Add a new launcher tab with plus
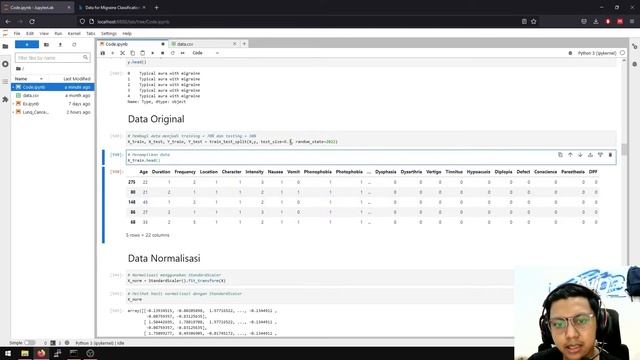640x360 pixels. pos(244,44)
